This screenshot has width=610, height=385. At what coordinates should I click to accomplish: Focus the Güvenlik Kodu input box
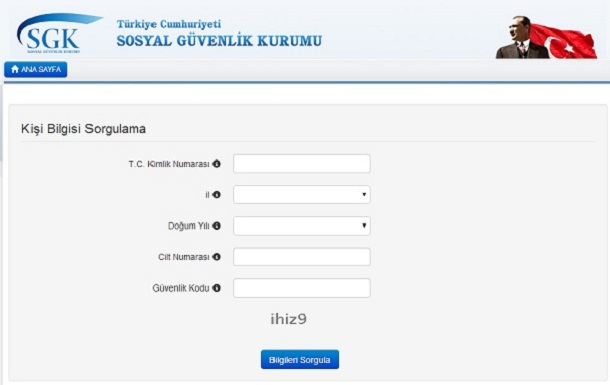[301, 288]
